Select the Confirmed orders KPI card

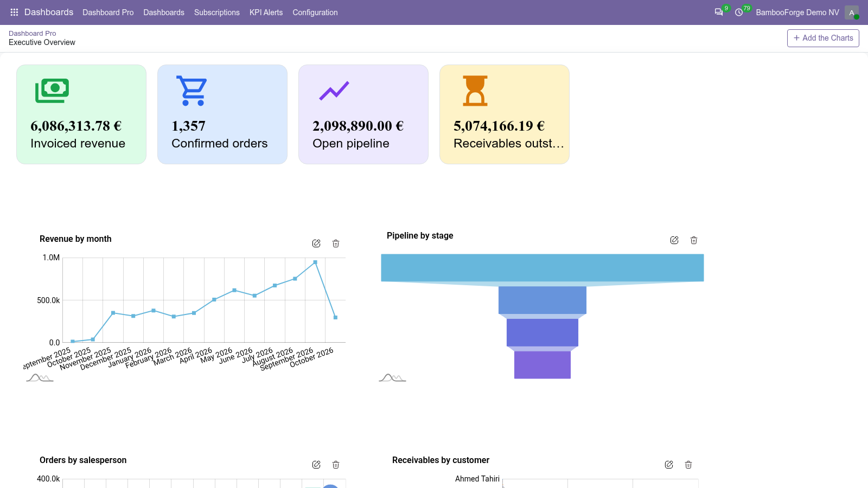click(222, 114)
